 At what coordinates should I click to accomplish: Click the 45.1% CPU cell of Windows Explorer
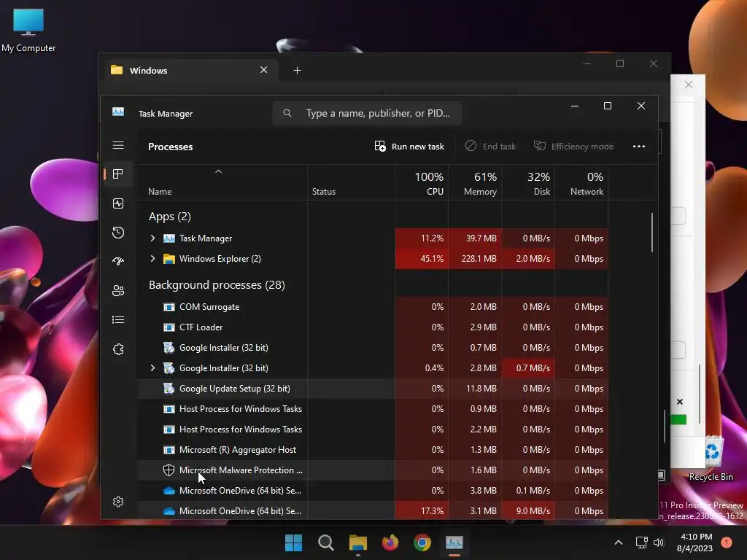(x=422, y=259)
